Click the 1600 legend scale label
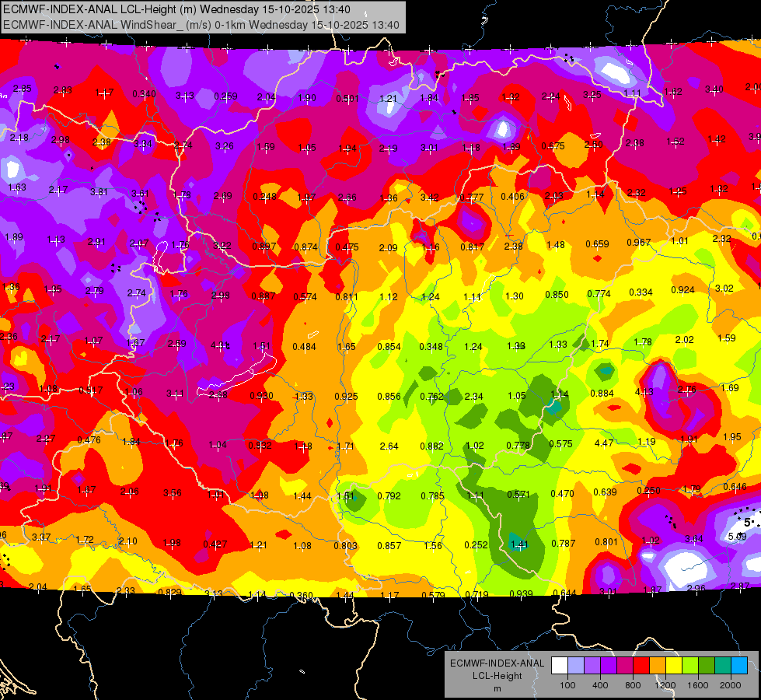 pyautogui.click(x=697, y=685)
